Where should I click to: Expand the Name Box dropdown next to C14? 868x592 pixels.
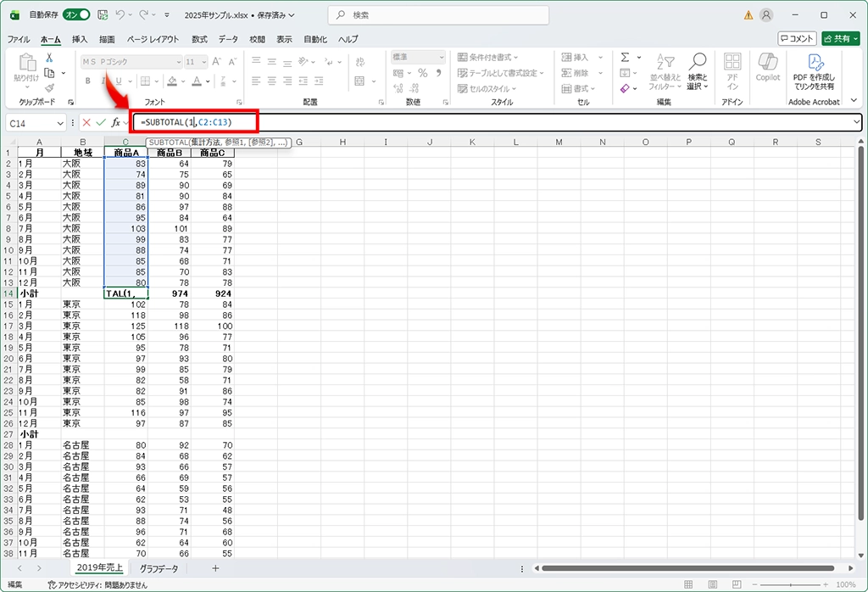(60, 124)
